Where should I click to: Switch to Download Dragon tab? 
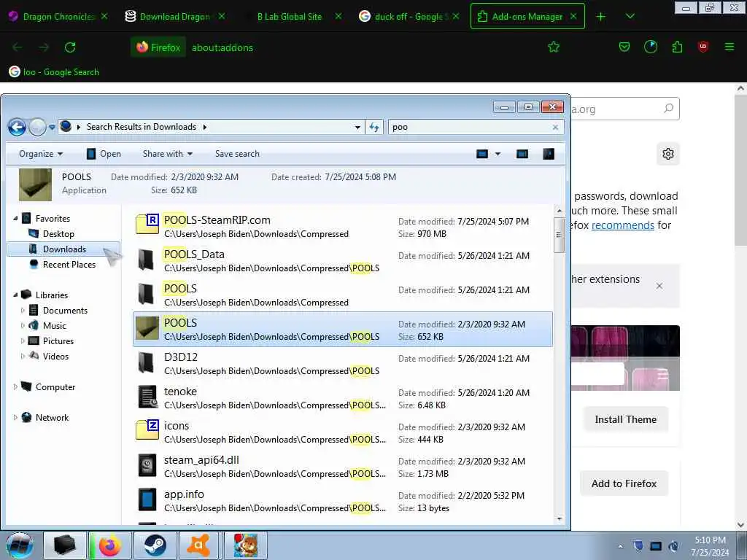(175, 17)
